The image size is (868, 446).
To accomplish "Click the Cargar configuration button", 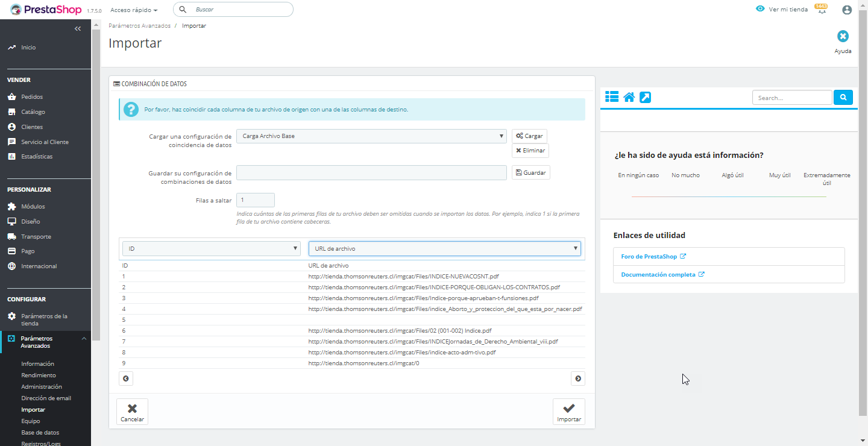I will pyautogui.click(x=529, y=136).
